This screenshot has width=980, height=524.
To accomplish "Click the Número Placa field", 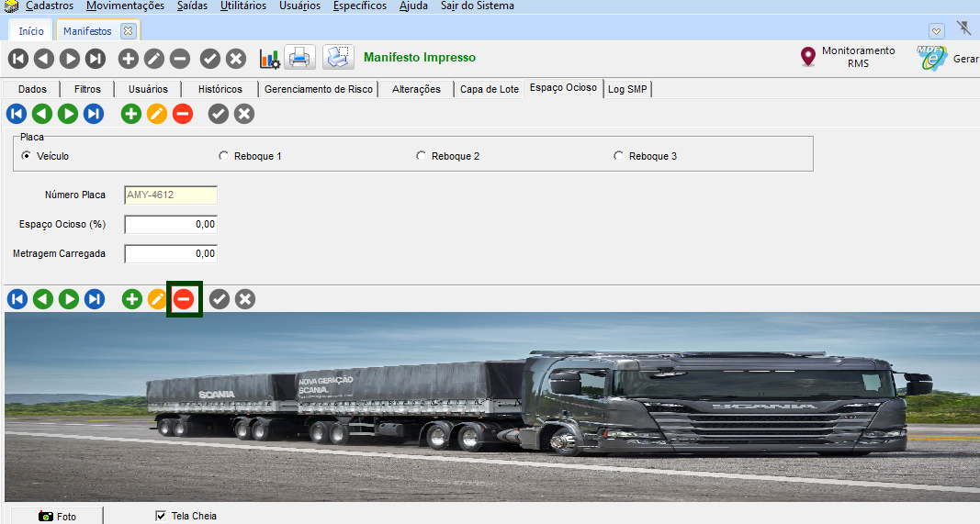I will (x=171, y=195).
